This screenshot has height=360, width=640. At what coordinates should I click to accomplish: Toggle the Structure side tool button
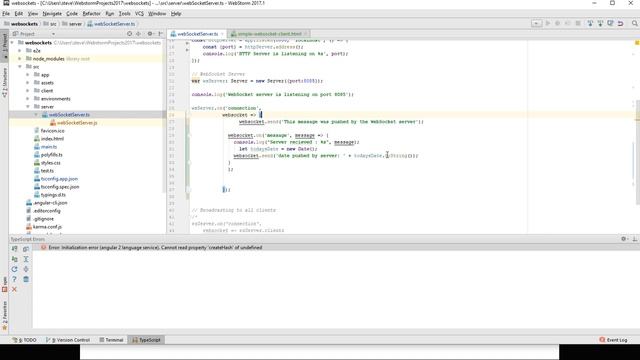point(4,83)
